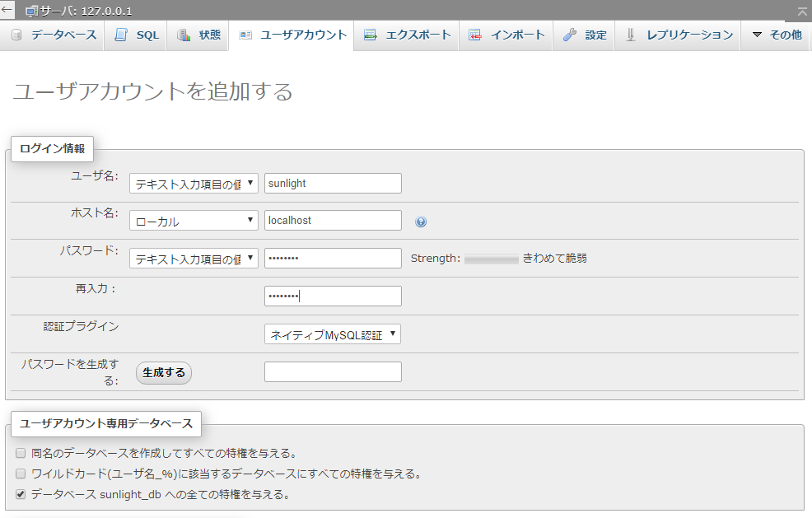The height and width of the screenshot is (518, 812).
Task: Click the database icon in the tab bar
Action: coord(17,35)
